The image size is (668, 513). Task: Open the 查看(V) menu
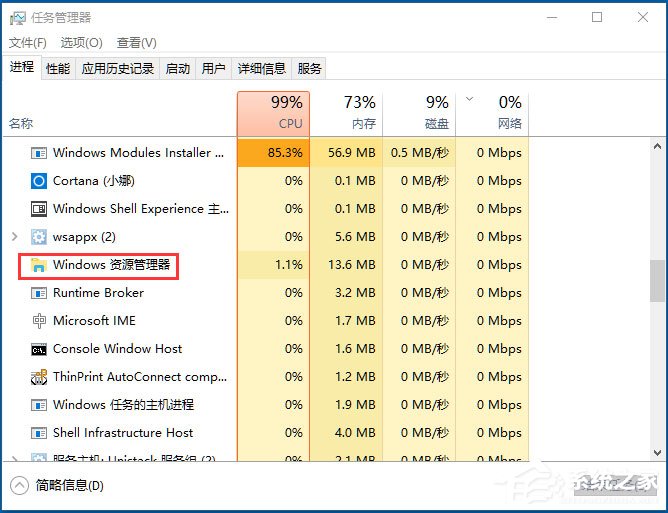coord(136,43)
